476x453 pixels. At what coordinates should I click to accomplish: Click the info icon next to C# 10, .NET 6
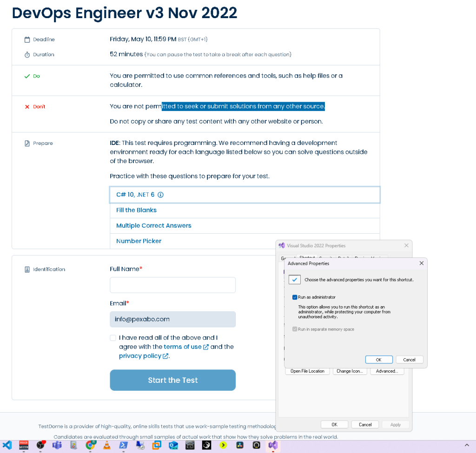click(160, 195)
